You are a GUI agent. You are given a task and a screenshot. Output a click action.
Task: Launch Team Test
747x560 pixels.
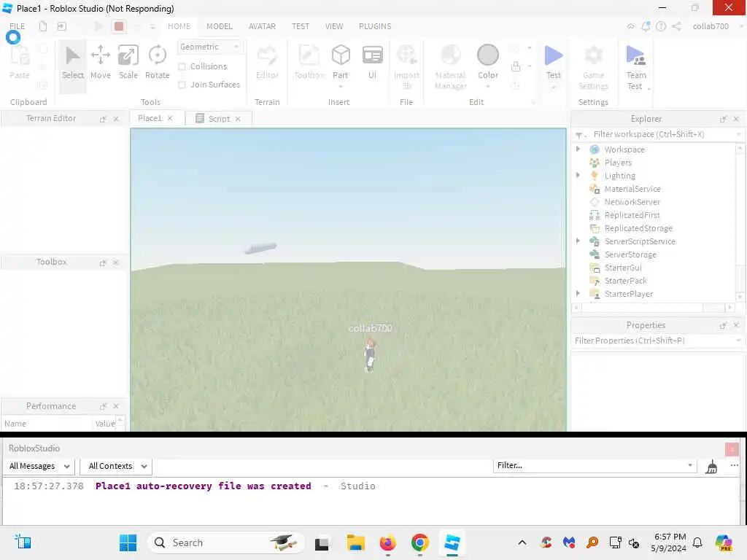pos(636,66)
